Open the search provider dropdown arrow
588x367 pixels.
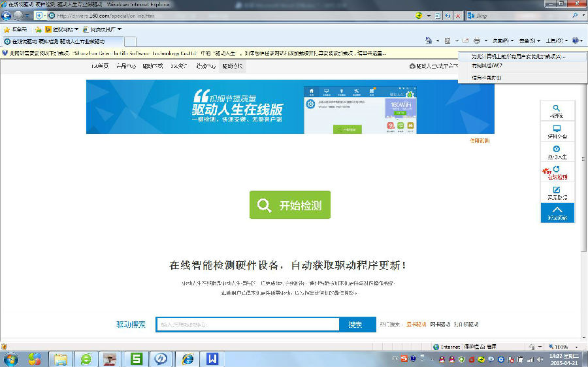[583, 16]
